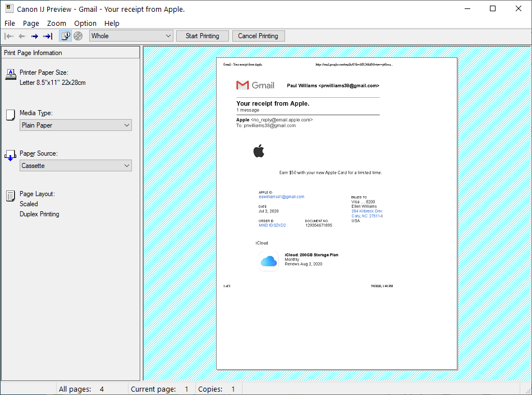Click the Canon IJ Preview title bar icon
The image size is (532, 395).
click(x=10, y=9)
